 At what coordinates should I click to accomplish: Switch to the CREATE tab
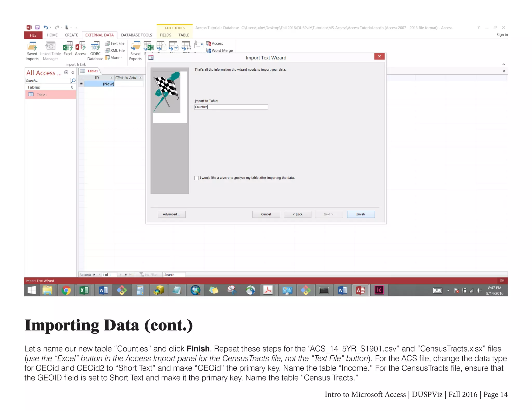point(71,35)
